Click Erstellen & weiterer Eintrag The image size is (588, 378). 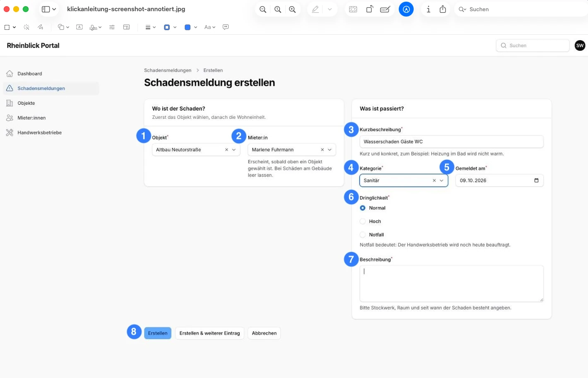tap(210, 333)
